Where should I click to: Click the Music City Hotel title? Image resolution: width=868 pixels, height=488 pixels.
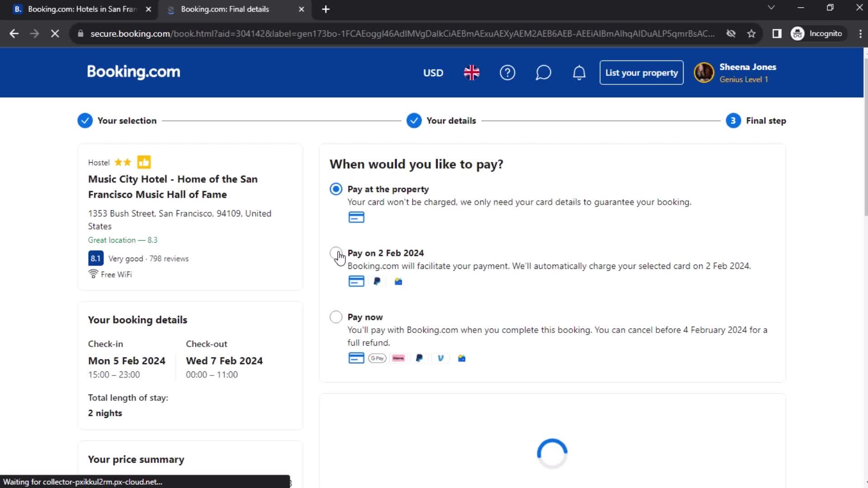(173, 187)
